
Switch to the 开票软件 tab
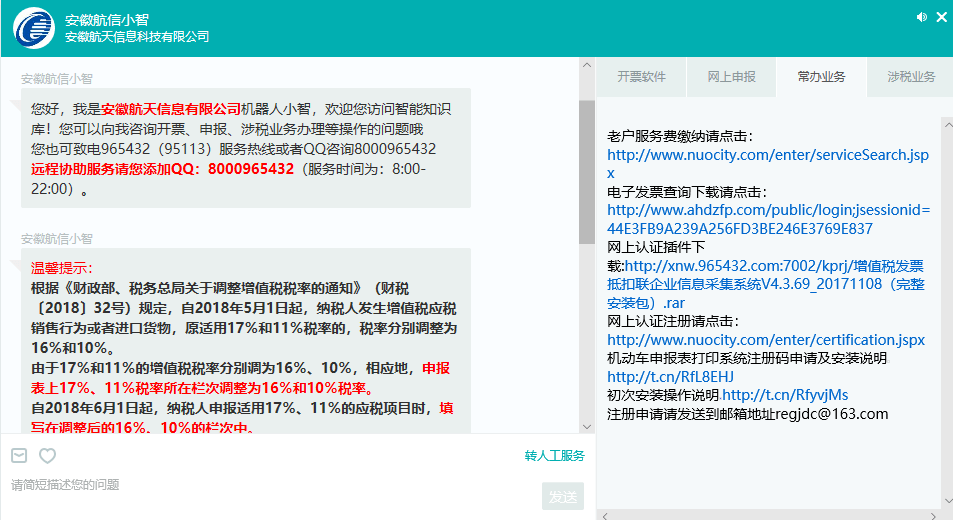pyautogui.click(x=641, y=77)
